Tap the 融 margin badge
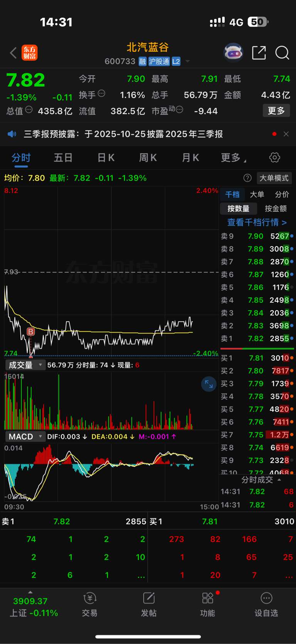 [143, 61]
